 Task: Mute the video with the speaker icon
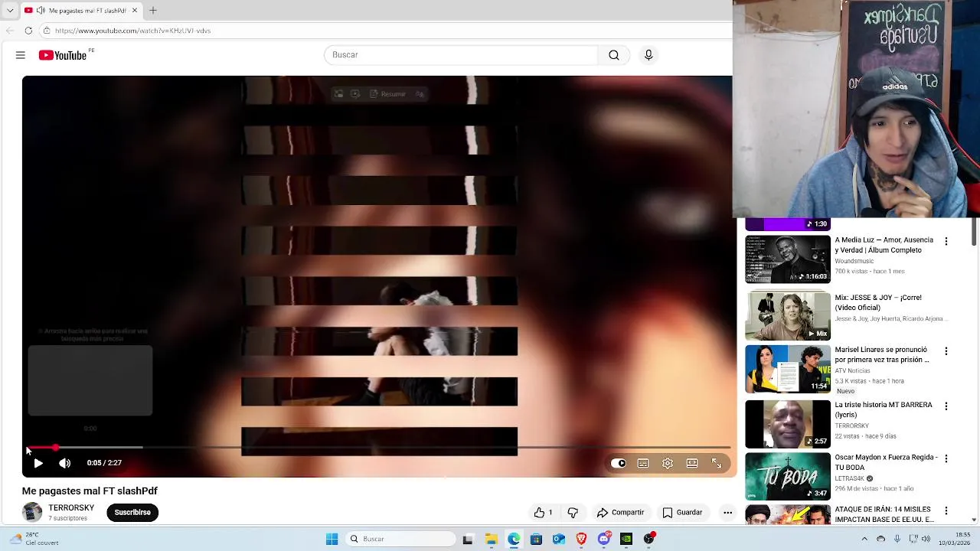65,463
